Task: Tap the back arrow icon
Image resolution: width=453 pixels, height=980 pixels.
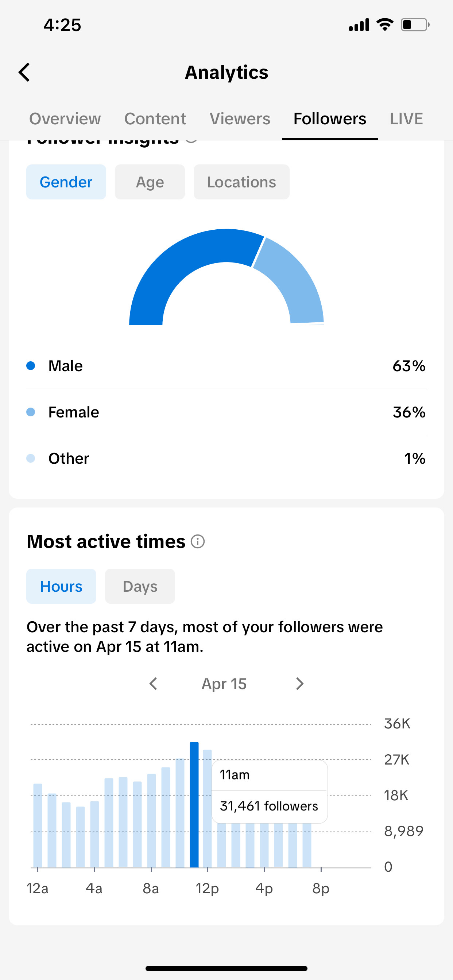Action: pos(24,72)
